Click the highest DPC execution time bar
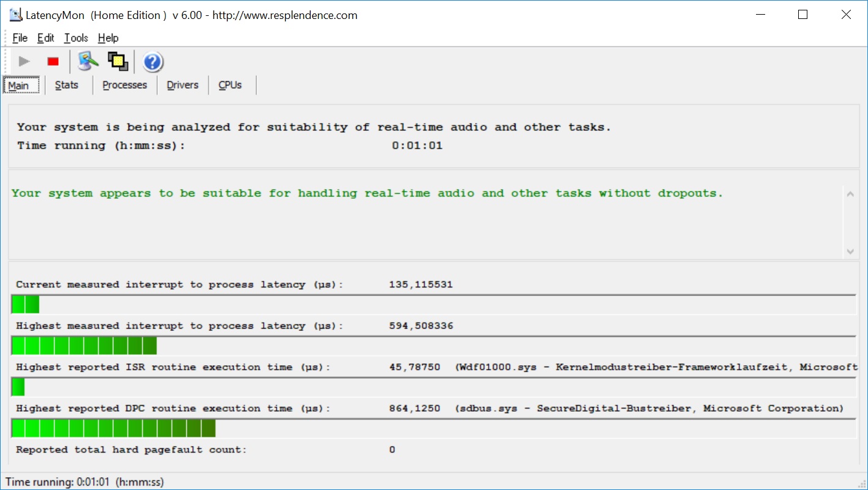The height and width of the screenshot is (490, 868). 433,428
